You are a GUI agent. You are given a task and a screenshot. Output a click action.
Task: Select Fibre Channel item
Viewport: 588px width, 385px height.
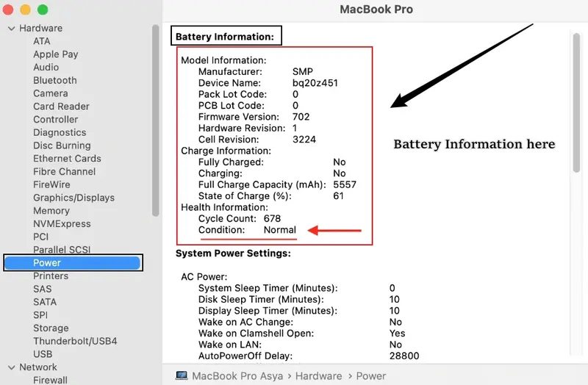[65, 172]
